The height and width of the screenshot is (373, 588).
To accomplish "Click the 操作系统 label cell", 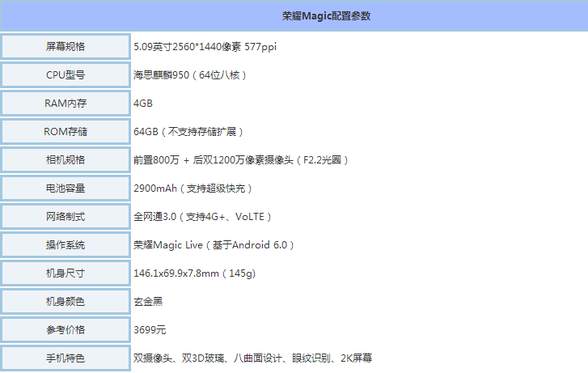I will [66, 245].
